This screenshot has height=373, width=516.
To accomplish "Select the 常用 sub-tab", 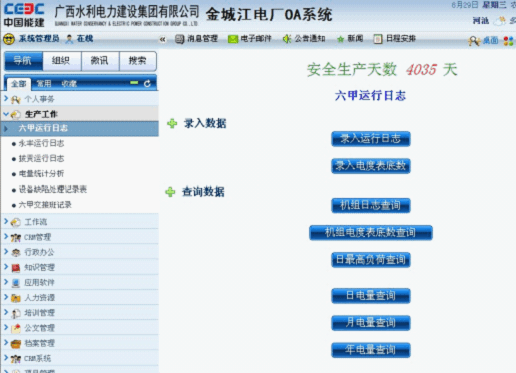I will (44, 84).
